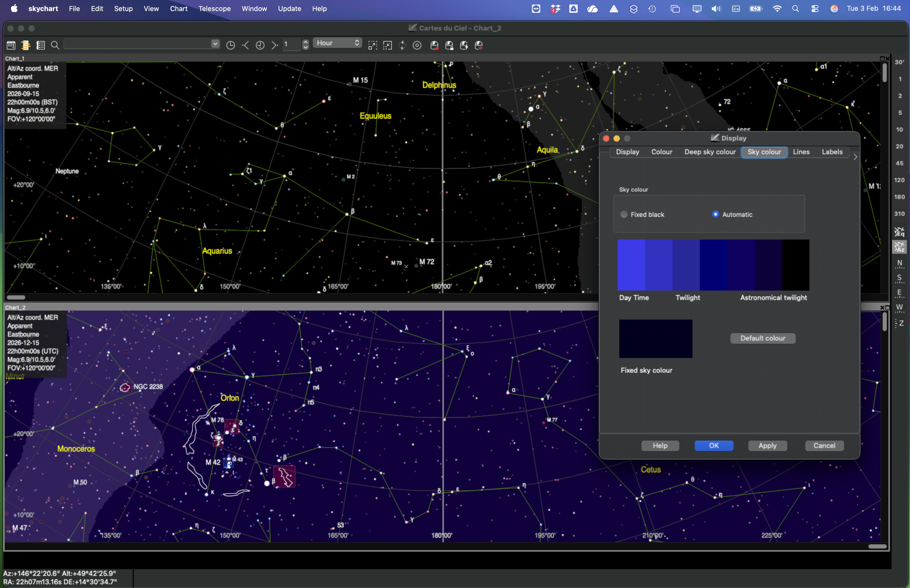Expand the search box dropdown arrow
This screenshot has width=910, height=588.
coord(215,44)
